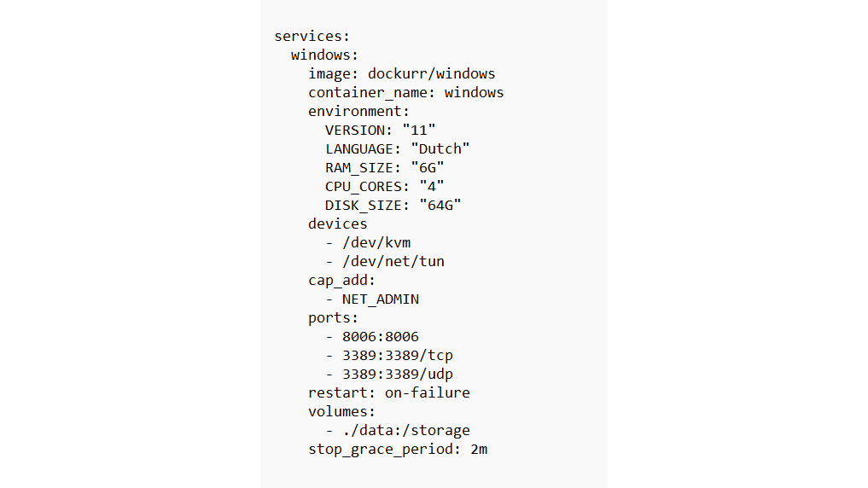Image resolution: width=868 pixels, height=488 pixels.
Task: Click the 'windows:' service key
Action: pyautogui.click(x=324, y=55)
